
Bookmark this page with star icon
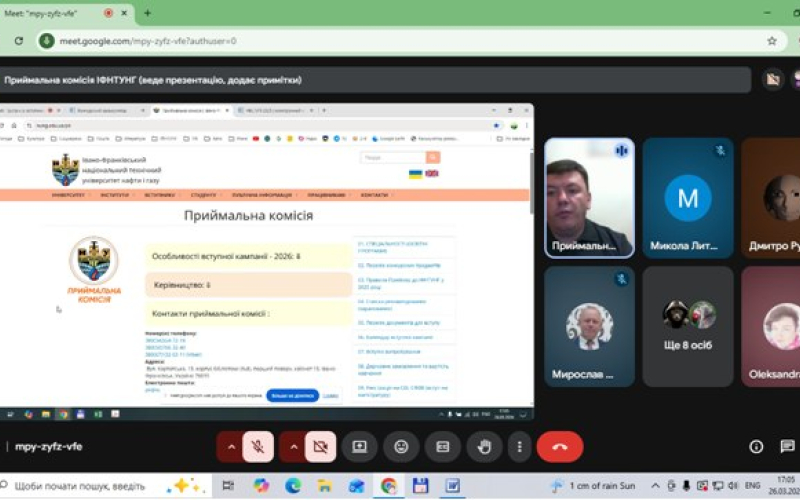coord(771,41)
